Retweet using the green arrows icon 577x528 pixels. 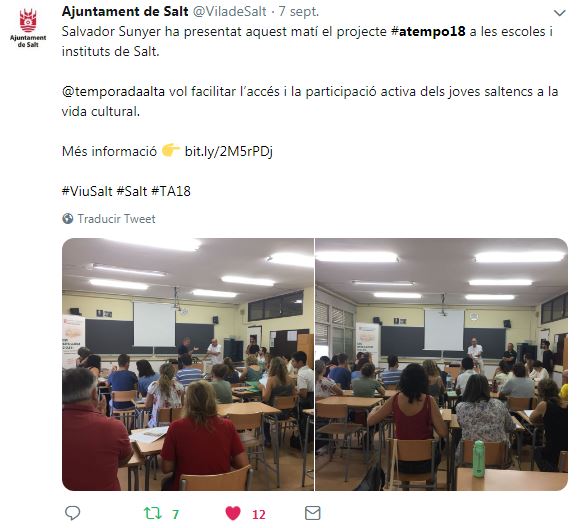click(x=153, y=513)
